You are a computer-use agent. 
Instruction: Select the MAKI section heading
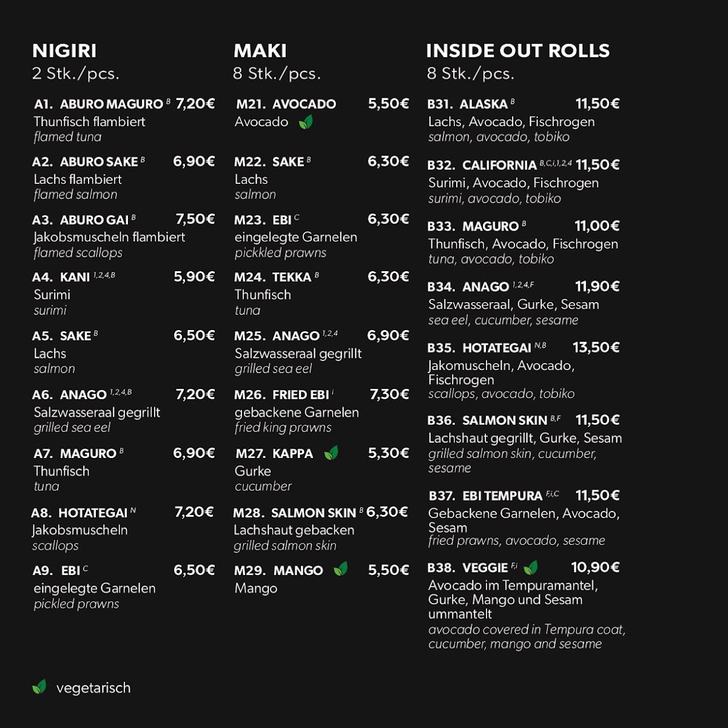(260, 51)
